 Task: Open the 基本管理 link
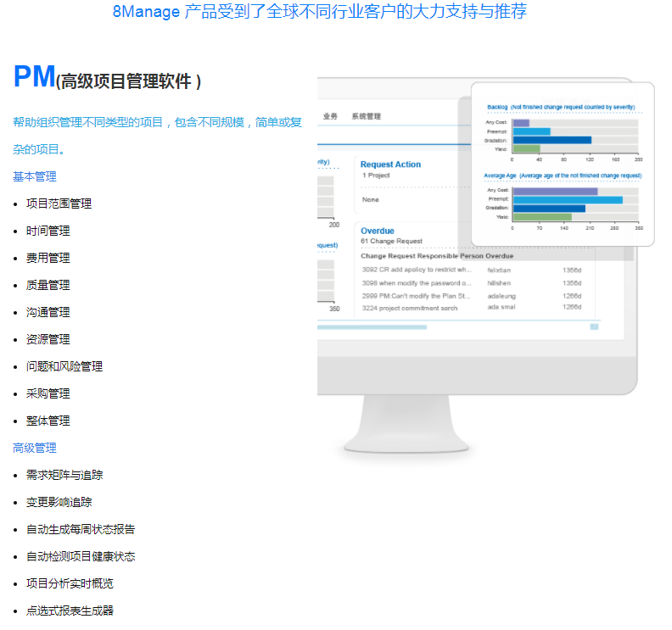35,176
